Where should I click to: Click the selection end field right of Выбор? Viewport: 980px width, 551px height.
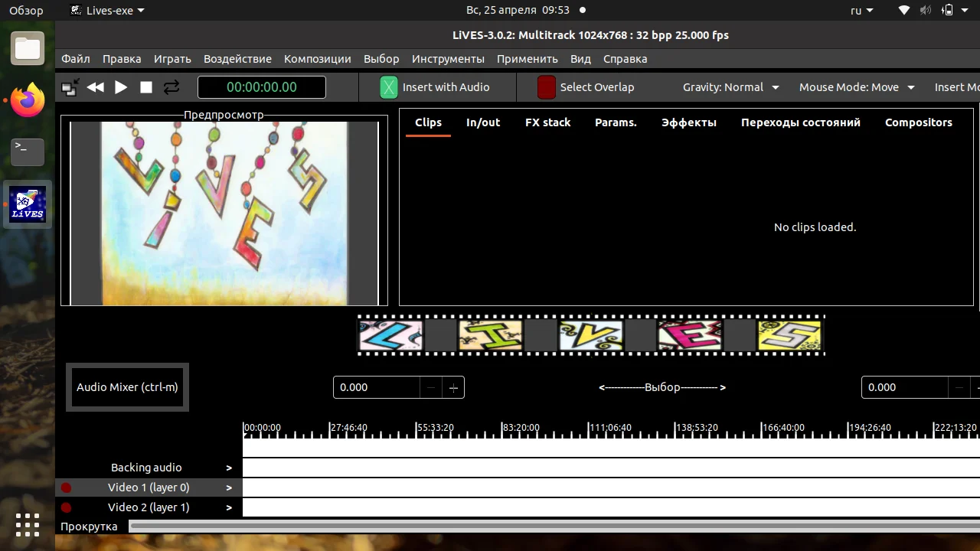904,387
